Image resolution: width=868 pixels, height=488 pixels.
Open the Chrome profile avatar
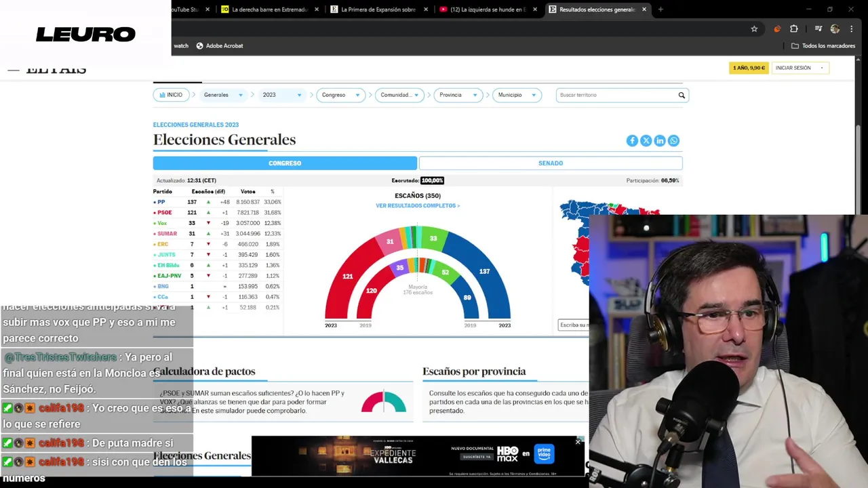835,28
